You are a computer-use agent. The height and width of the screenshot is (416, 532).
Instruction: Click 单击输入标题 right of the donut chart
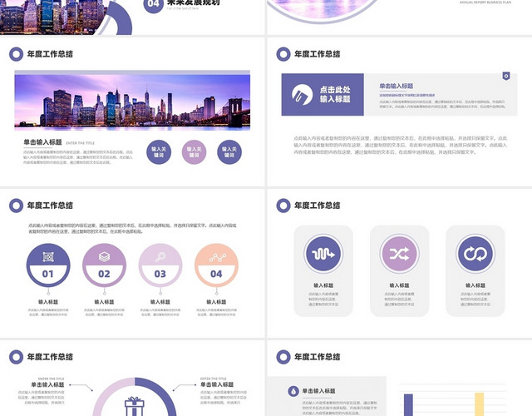pyautogui.click(x=217, y=384)
